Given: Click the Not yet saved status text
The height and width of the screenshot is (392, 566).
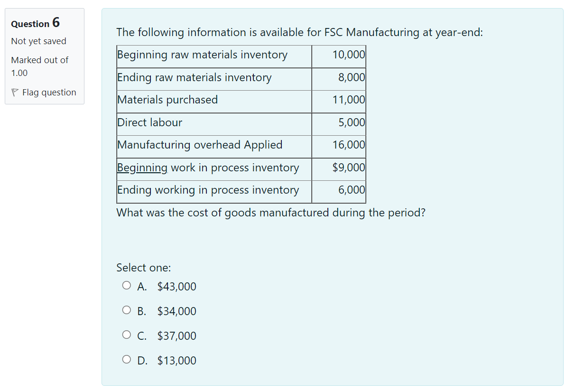Looking at the screenshot, I should [x=38, y=41].
